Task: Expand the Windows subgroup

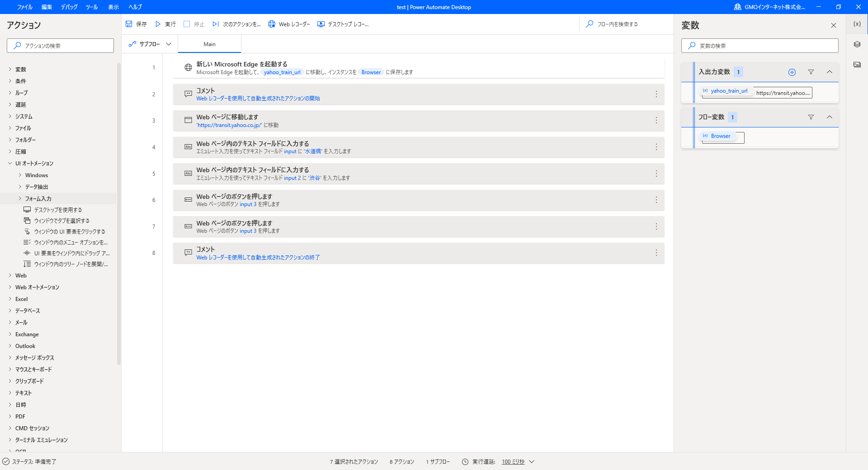Action: (x=20, y=175)
